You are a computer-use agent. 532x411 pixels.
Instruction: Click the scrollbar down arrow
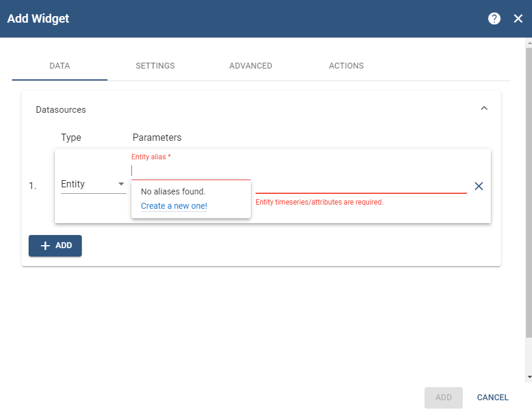(528, 377)
